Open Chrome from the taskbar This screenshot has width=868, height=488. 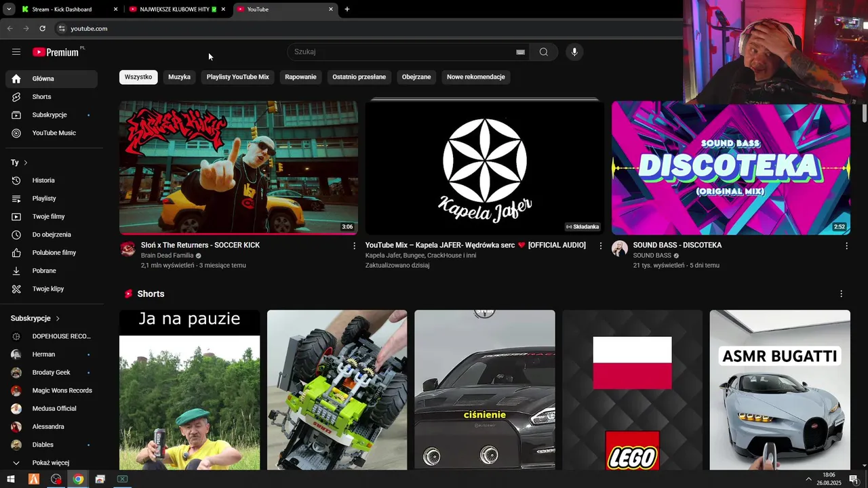coord(78,479)
